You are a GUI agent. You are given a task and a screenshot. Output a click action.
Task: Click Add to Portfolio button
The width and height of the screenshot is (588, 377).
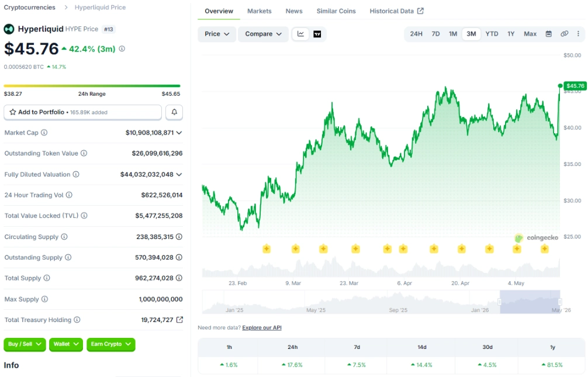point(82,112)
